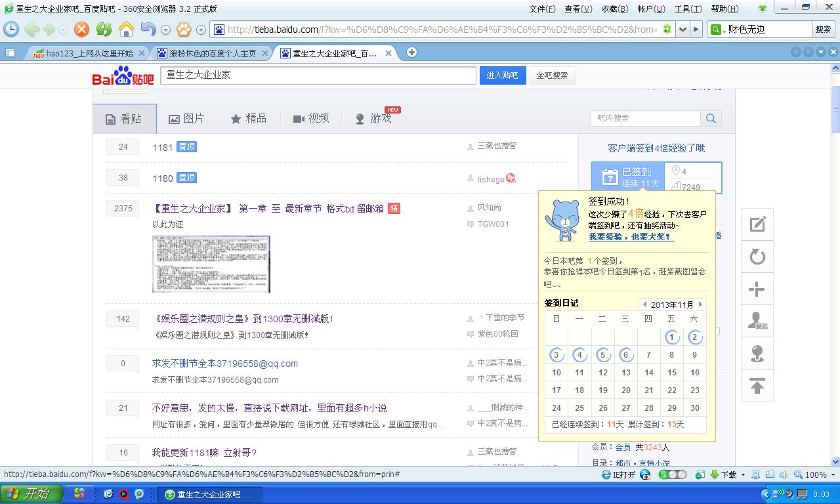Image resolution: width=840 pixels, height=504 pixels.
Task: Click the browser back arrow button
Action: pos(31,30)
